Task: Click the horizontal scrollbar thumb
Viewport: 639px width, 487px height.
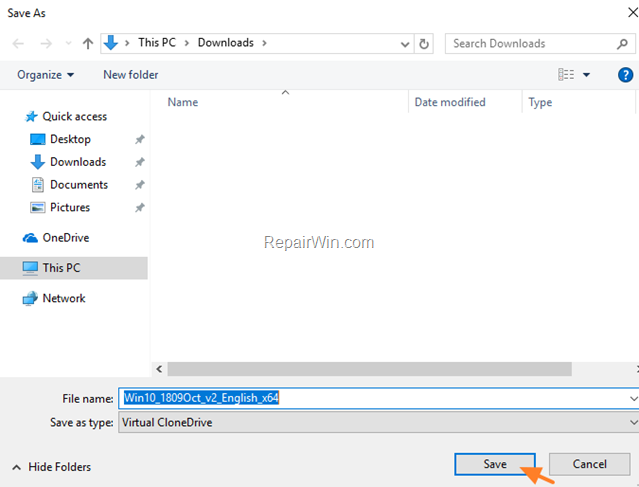Action: click(x=370, y=369)
